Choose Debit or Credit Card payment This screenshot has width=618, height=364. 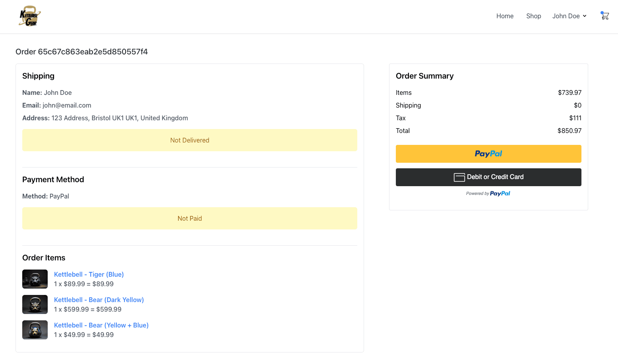click(x=488, y=177)
